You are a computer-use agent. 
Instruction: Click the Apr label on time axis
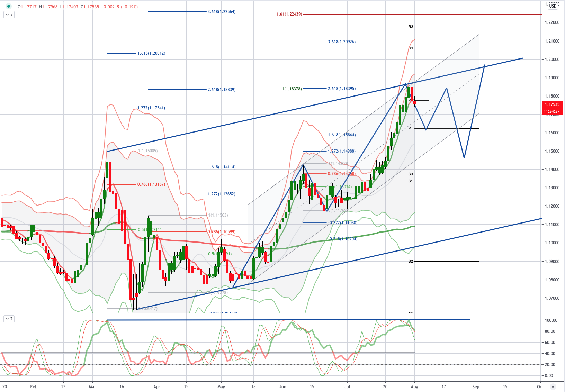(156, 387)
